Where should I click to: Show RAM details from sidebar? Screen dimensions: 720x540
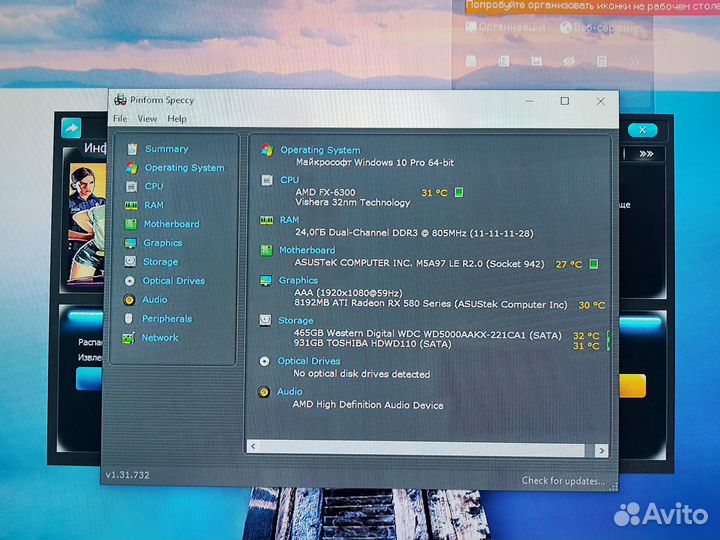(x=154, y=205)
